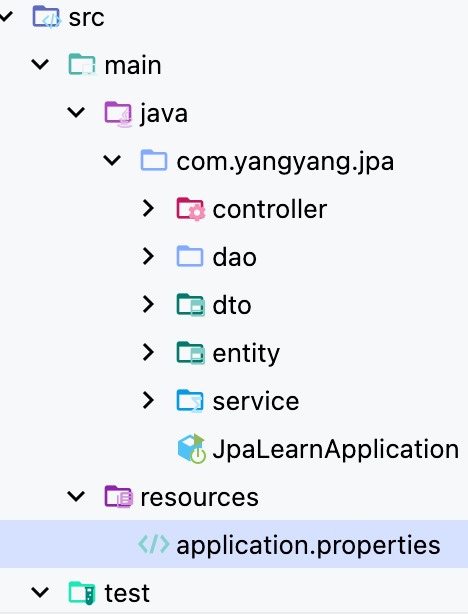The image size is (468, 614).
Task: Click the test folder icon
Action: 82,592
